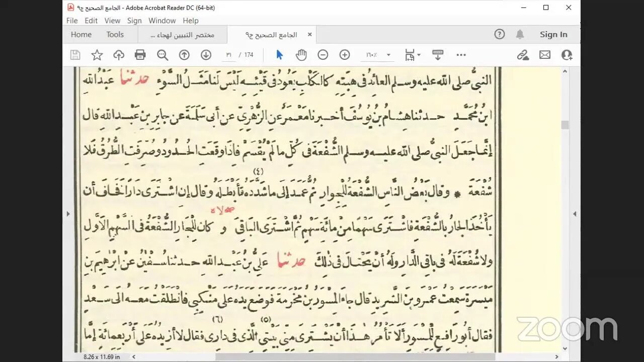Zoom out with the minus icon
The width and height of the screenshot is (644, 362).
click(323, 55)
